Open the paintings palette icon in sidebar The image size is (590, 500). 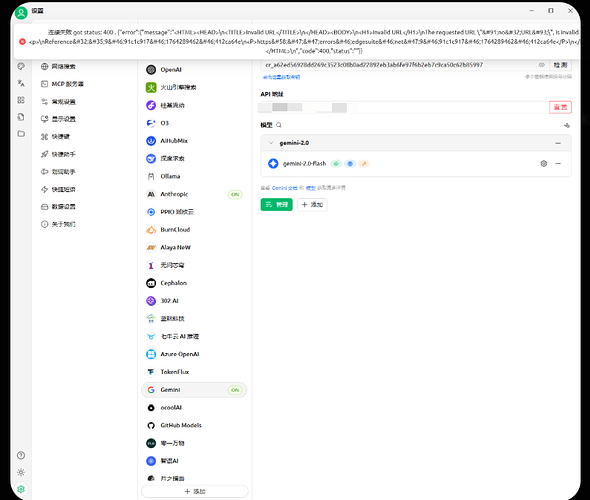(21, 67)
